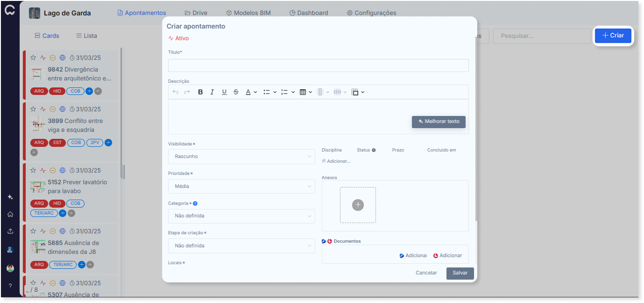Open the Visibilidade dropdown showing Rascunho
The image size is (644, 303).
pyautogui.click(x=241, y=156)
